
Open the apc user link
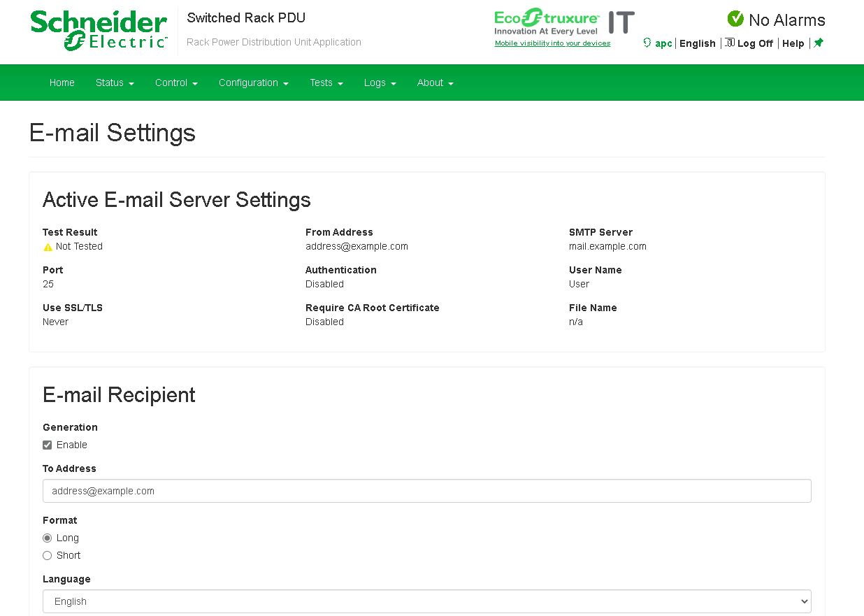(663, 43)
